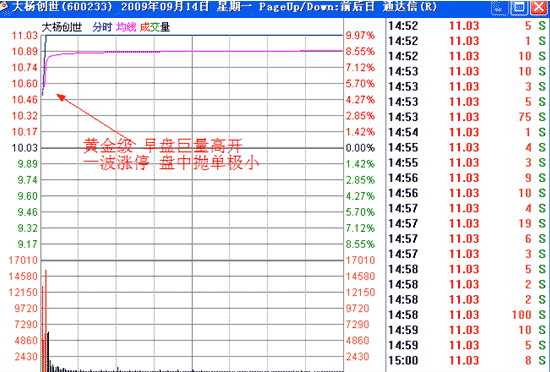The image size is (550, 372).
Task: Click the 14:58 trade row with 100 volume
Action: (x=467, y=314)
